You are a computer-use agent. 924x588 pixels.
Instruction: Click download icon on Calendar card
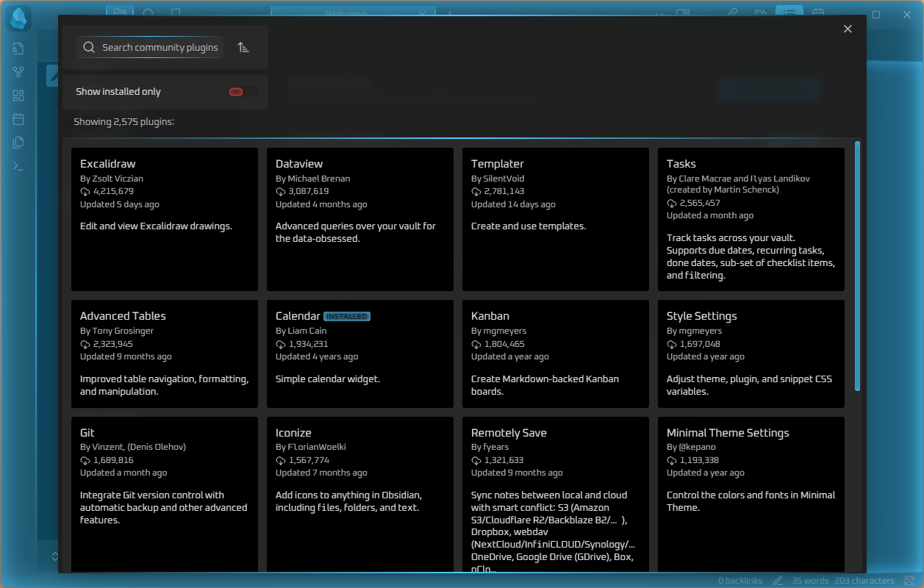(x=281, y=343)
